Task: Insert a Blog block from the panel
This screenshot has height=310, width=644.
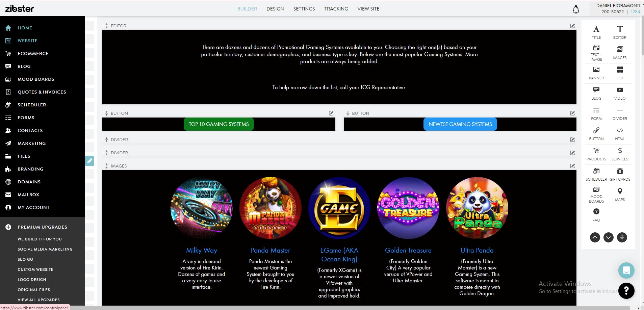Action: point(596,94)
